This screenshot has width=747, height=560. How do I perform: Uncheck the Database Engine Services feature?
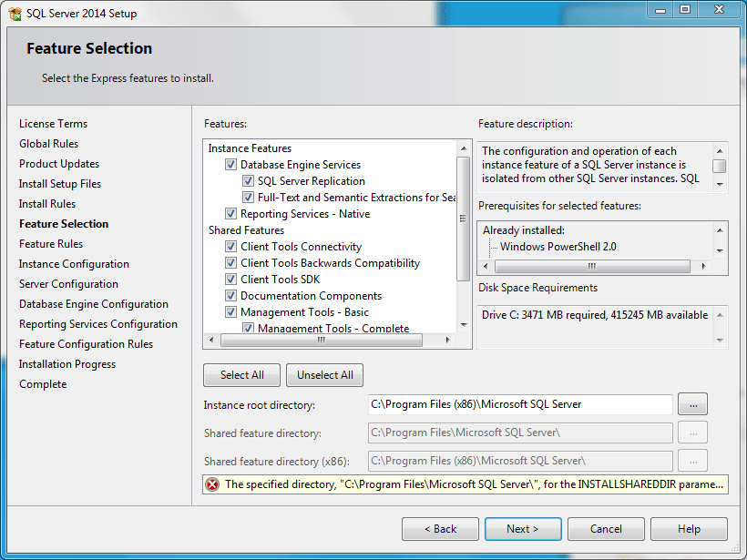click(230, 165)
